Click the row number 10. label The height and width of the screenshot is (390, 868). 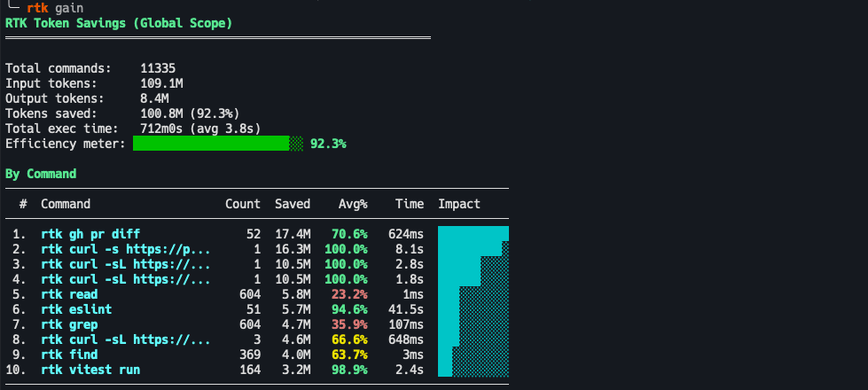click(16, 370)
